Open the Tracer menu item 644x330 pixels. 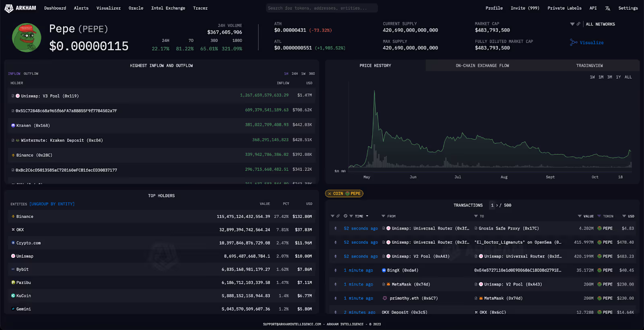click(x=200, y=8)
